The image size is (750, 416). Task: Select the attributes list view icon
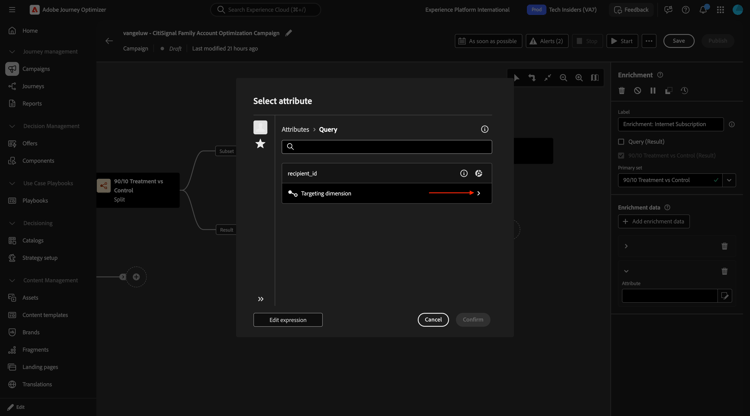[x=260, y=127]
